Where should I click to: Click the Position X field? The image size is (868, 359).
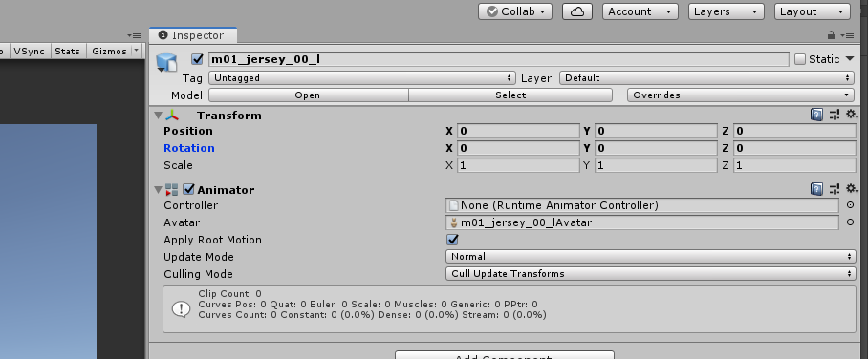coord(518,131)
